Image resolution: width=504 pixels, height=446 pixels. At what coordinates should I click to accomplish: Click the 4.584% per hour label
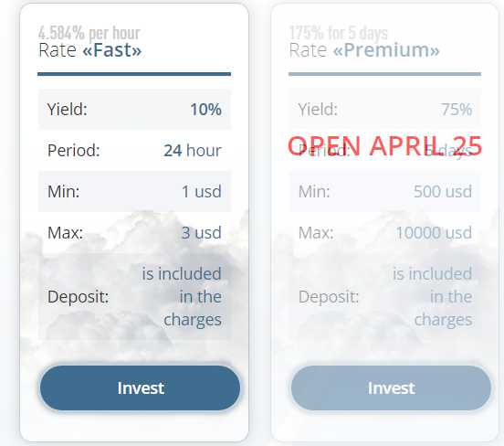pyautogui.click(x=89, y=33)
